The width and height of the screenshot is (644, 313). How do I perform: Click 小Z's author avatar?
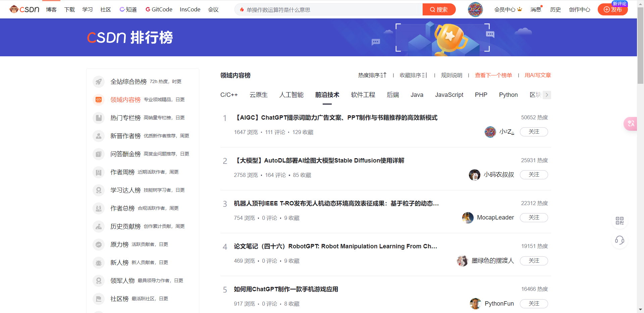[x=490, y=132]
